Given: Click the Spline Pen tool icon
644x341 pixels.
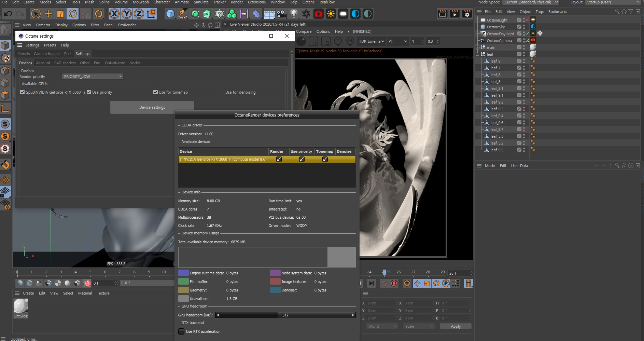Looking at the screenshot, I should pos(183,14).
